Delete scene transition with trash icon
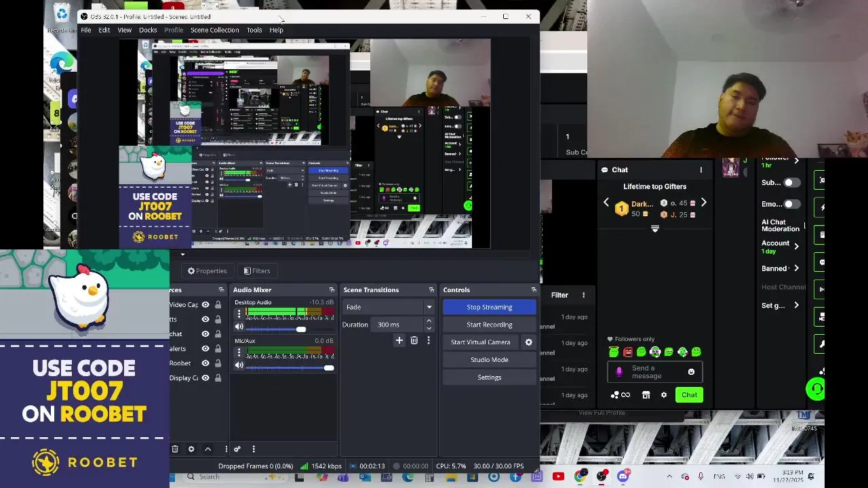 (414, 340)
